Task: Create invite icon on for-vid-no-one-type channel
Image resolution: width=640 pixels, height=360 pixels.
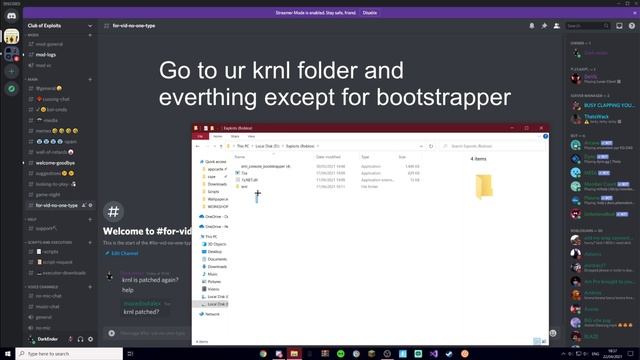Action: (84, 205)
